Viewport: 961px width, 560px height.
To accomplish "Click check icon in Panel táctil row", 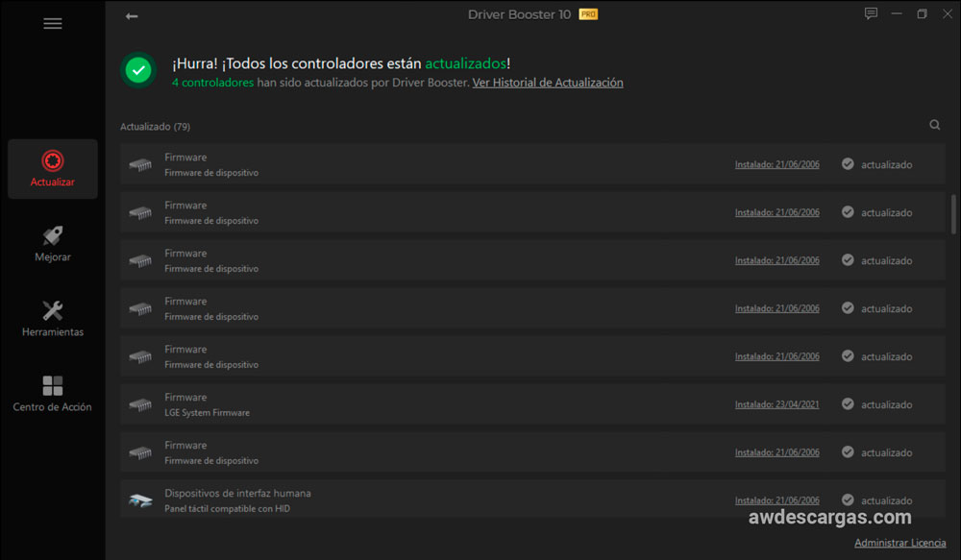I will click(848, 499).
